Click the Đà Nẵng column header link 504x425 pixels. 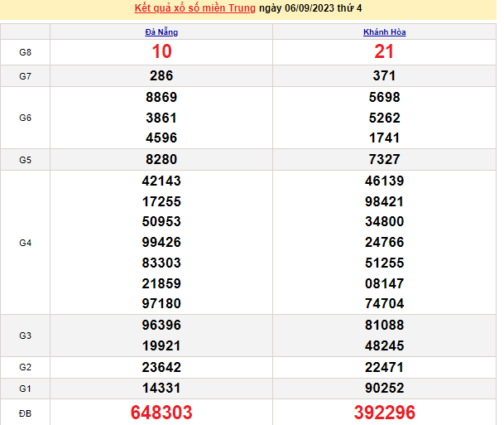click(161, 32)
